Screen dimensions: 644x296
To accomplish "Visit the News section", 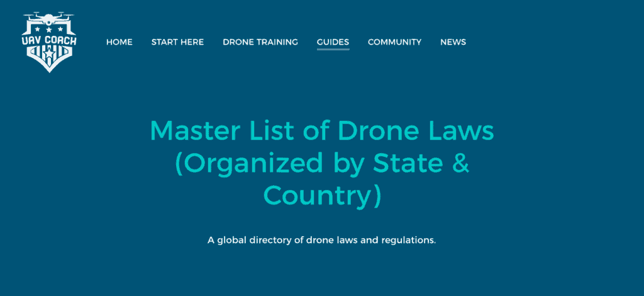I will 453,42.
